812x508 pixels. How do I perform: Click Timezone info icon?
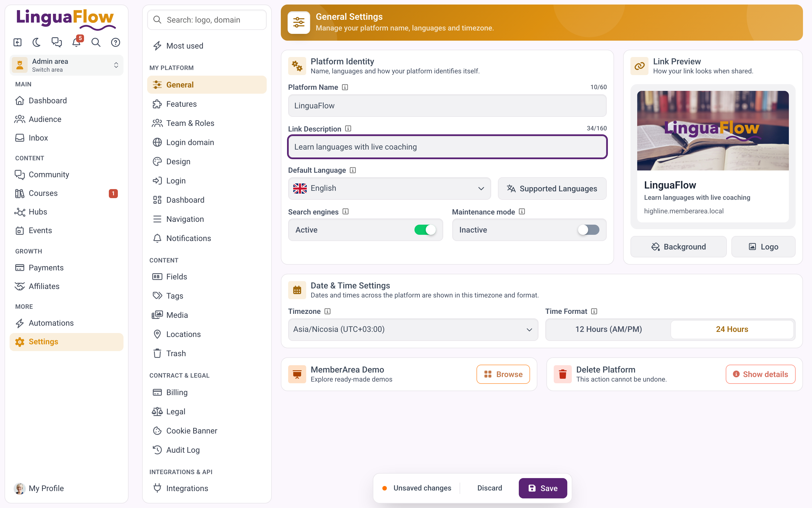pos(328,311)
